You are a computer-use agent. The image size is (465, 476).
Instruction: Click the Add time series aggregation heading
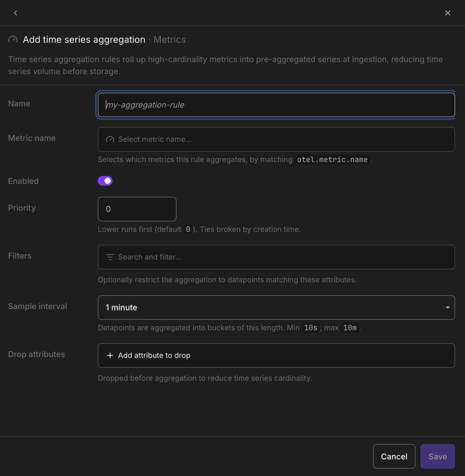pyautogui.click(x=84, y=40)
